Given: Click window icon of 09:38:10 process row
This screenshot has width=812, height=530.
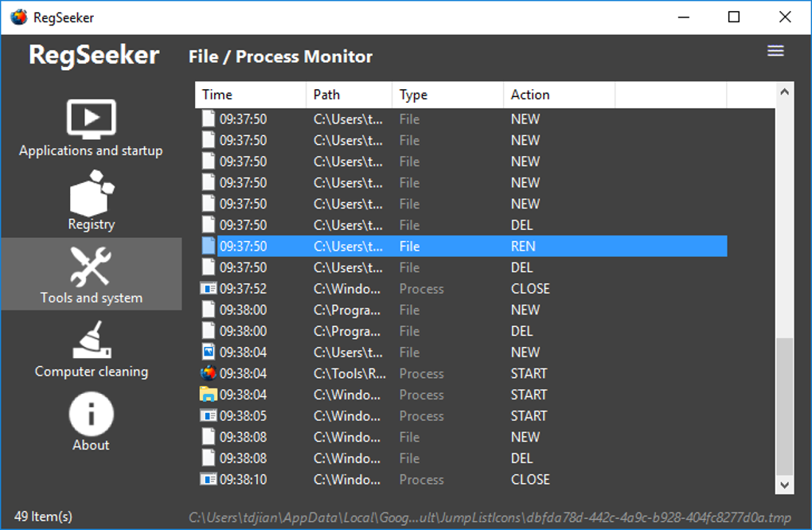Looking at the screenshot, I should [x=209, y=479].
